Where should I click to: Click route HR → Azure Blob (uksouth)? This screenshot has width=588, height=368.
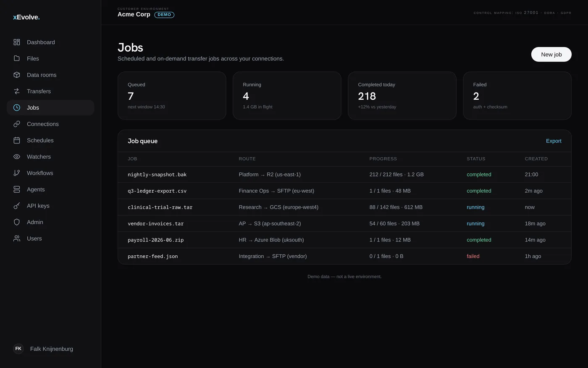tap(271, 240)
